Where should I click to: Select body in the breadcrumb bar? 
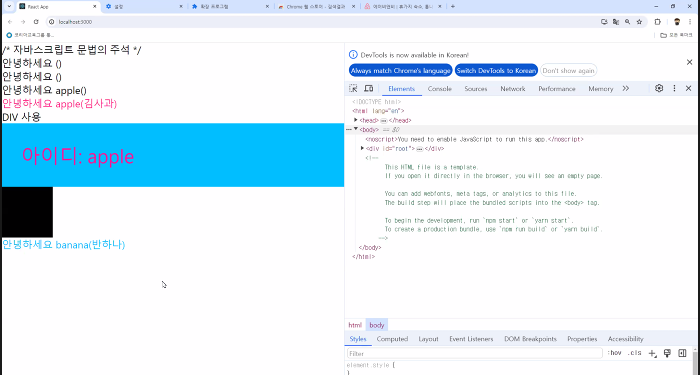376,325
